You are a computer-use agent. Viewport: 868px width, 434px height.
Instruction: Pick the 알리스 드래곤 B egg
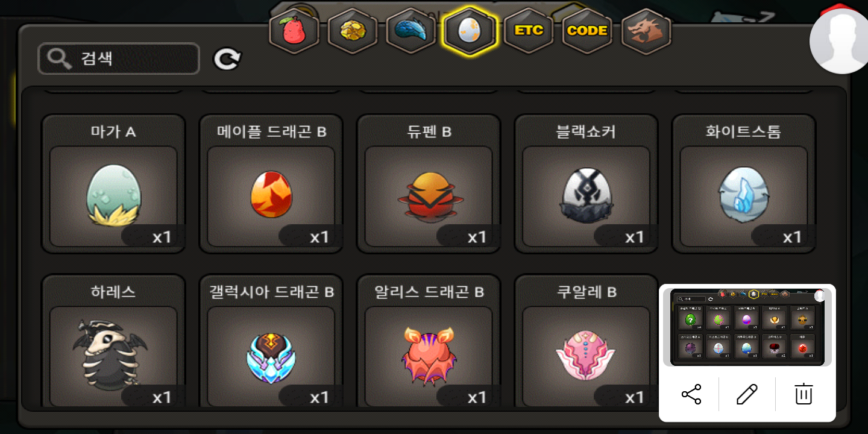(x=429, y=341)
